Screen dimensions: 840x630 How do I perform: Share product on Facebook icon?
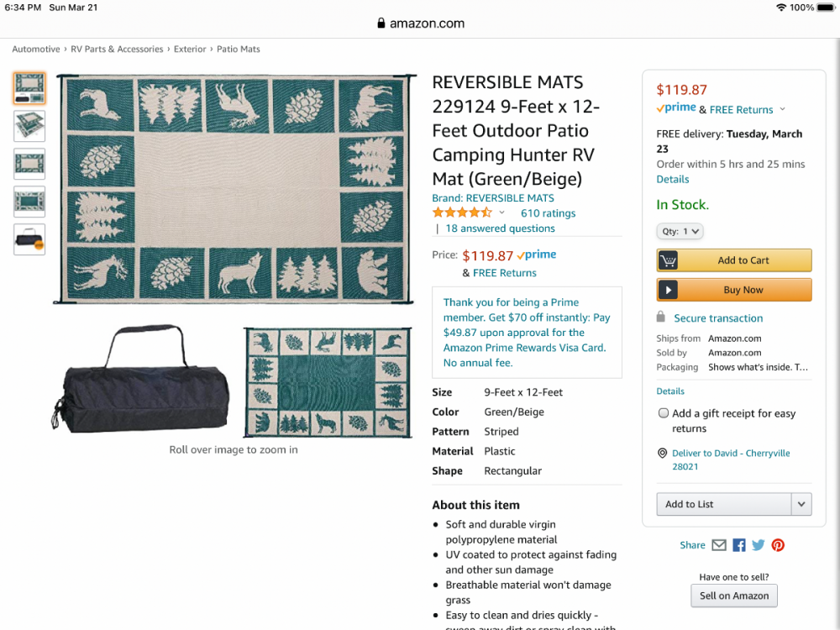[739, 545]
